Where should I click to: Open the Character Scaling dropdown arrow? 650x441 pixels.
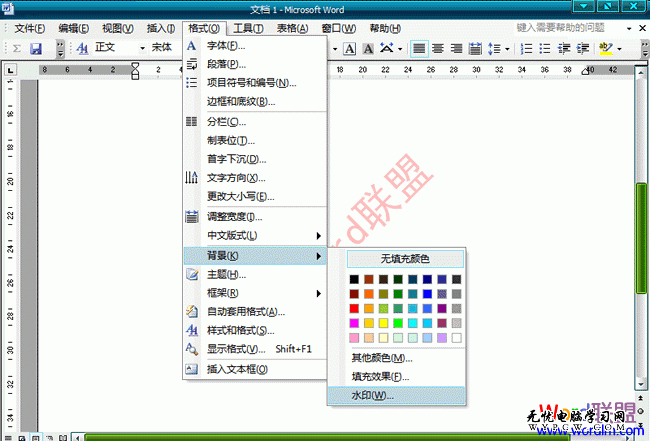coord(400,49)
